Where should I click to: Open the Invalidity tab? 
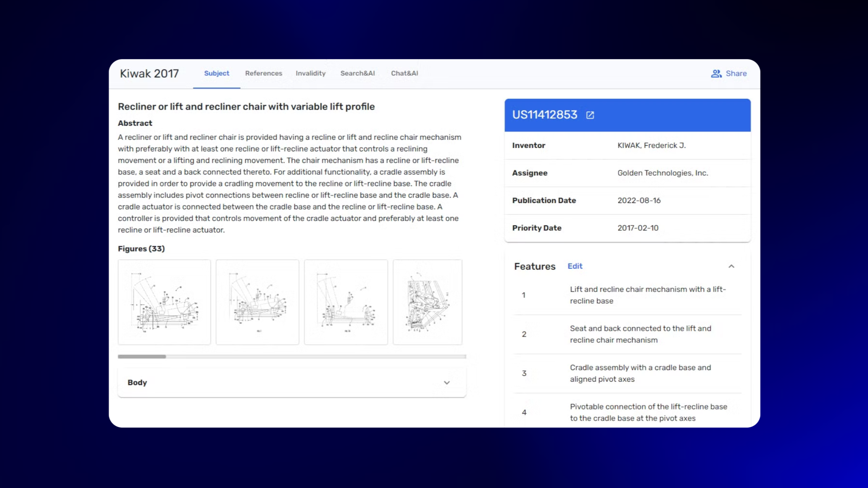click(x=310, y=73)
